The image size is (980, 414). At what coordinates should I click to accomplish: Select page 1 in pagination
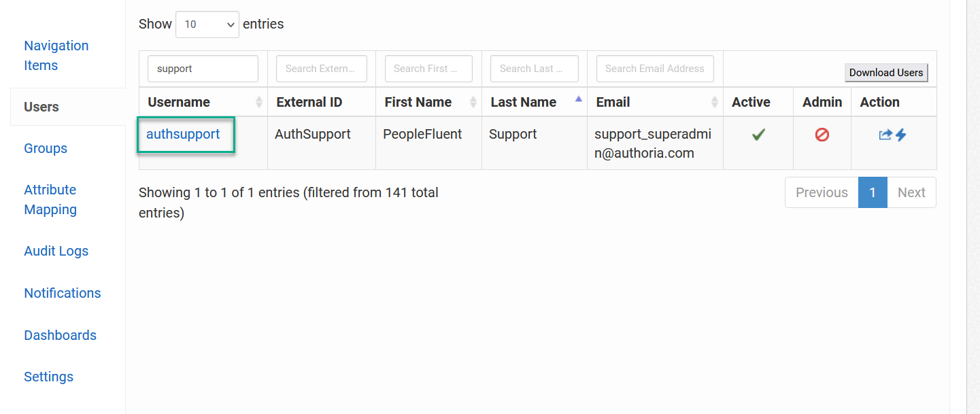point(873,192)
